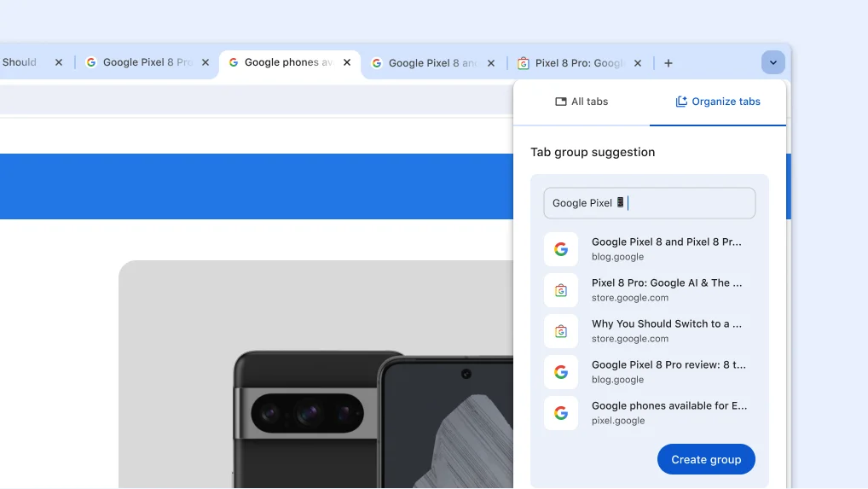The width and height of the screenshot is (868, 489).
Task: Click Google favicon on 'Google phones av' tab
Action: (234, 62)
